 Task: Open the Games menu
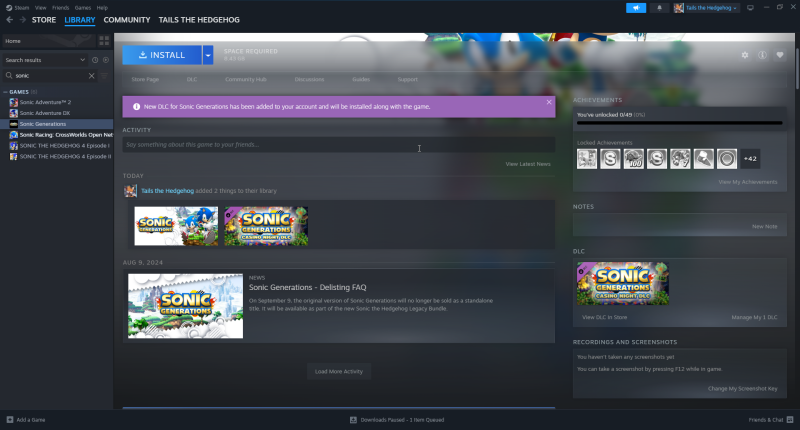[x=83, y=8]
